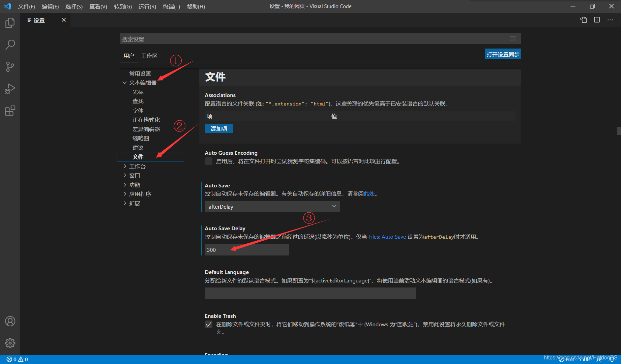Viewport: 621px width, 364px height.
Task: Close the 设置 tab
Action: coord(63,20)
